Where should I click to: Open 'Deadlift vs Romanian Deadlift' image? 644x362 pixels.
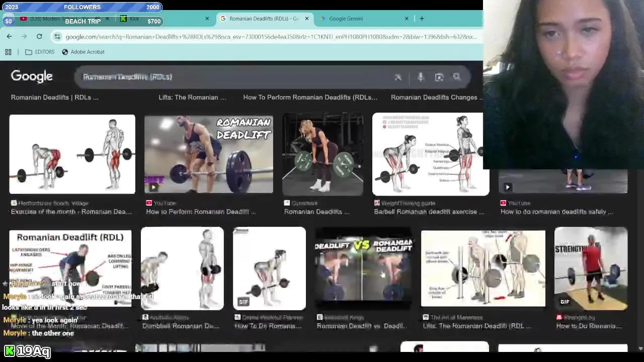(363, 268)
